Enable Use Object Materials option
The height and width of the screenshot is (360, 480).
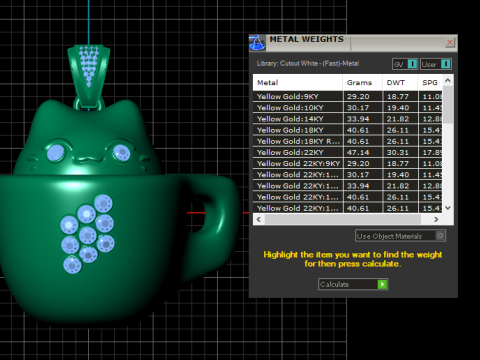coord(400,236)
